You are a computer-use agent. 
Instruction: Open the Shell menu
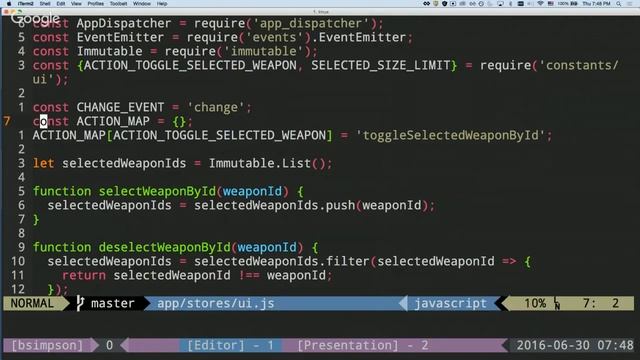click(45, 4)
